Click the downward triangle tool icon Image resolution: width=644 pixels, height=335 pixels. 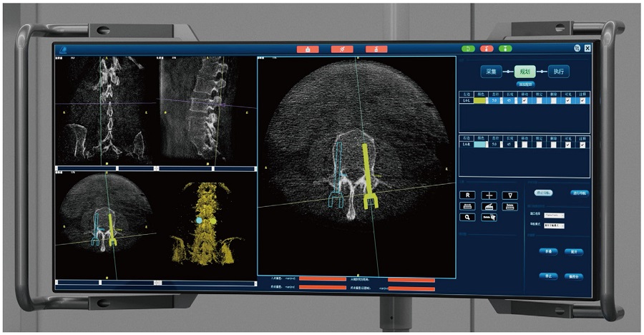[x=509, y=194]
